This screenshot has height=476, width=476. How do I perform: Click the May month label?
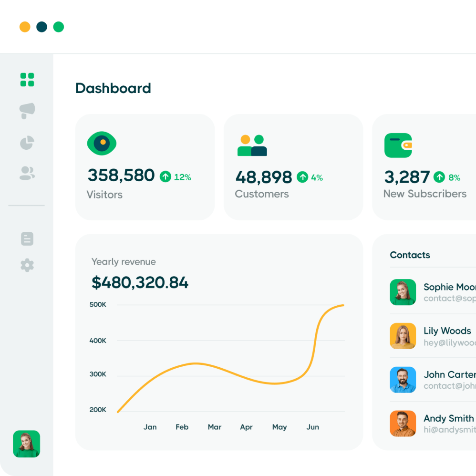(279, 427)
